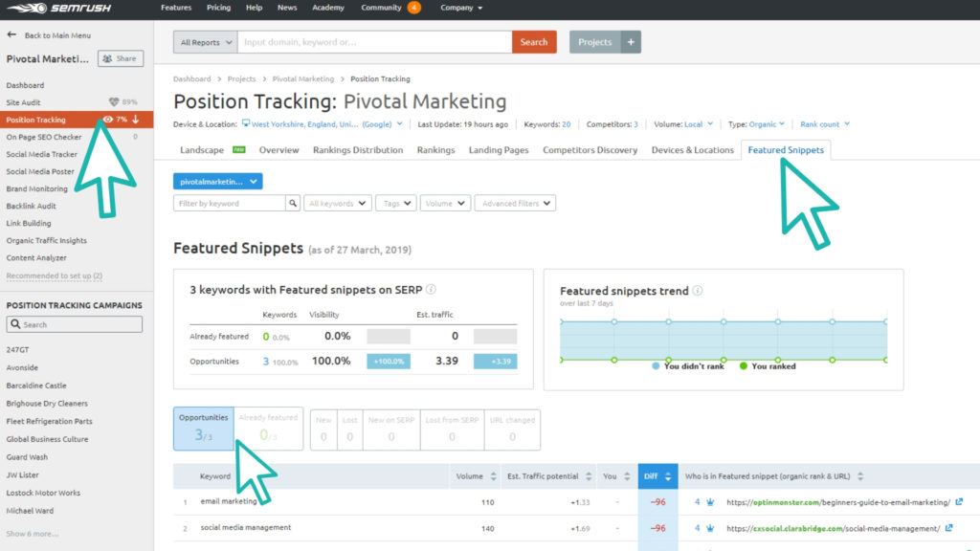Click the plus icon beside Projects
980x551 pixels.
(632, 42)
